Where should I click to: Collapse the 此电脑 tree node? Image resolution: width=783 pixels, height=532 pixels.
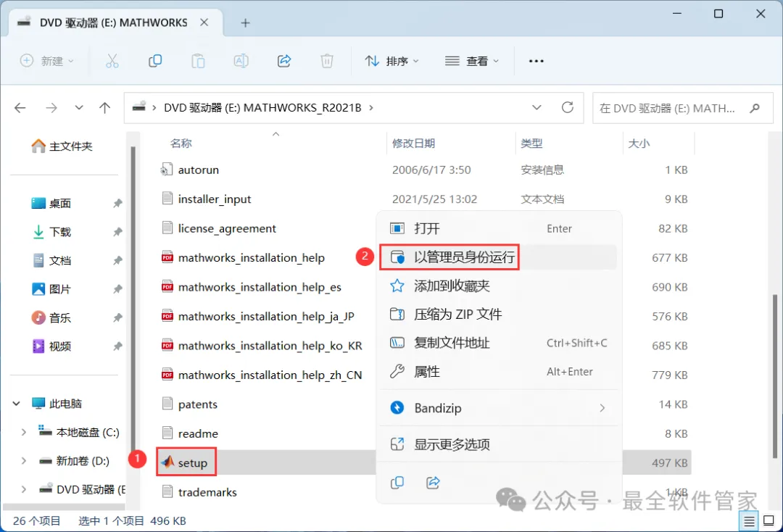(x=17, y=403)
